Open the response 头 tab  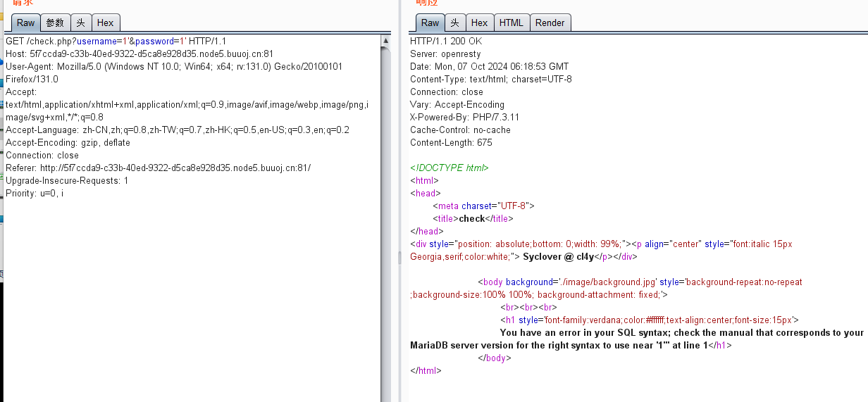pos(454,23)
